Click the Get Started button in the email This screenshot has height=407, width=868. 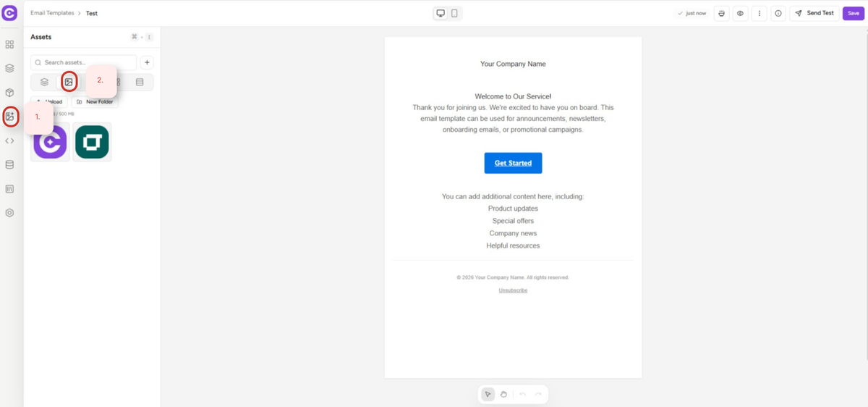point(513,163)
